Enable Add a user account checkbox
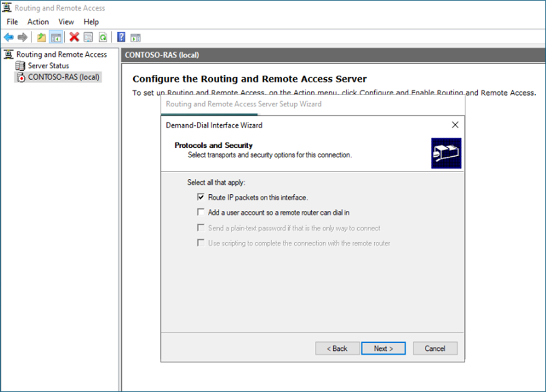The image size is (546, 392). coord(201,212)
